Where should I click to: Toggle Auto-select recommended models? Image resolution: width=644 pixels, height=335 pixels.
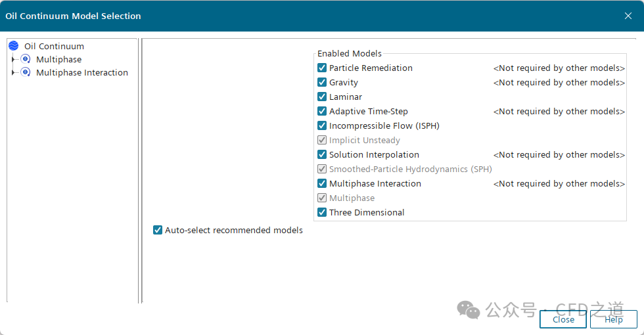tap(158, 230)
